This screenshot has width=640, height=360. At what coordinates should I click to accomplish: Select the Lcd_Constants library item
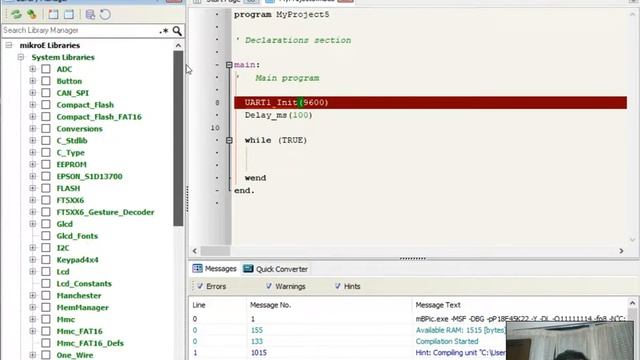(84, 283)
